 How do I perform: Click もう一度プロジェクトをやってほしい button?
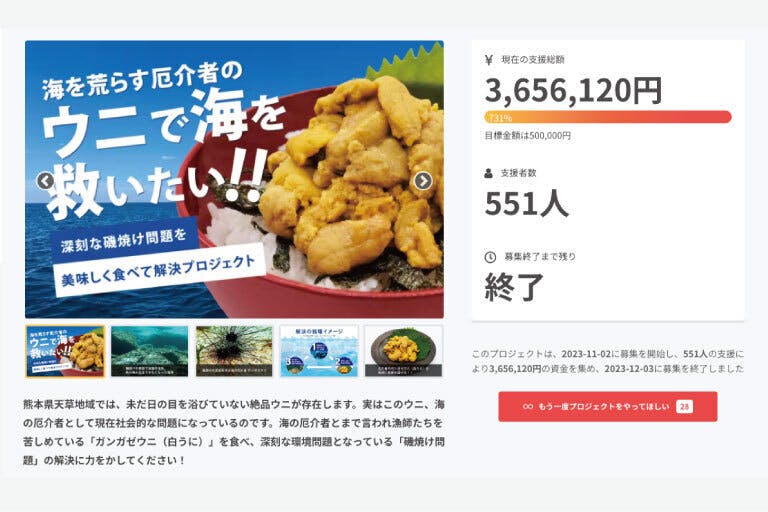point(608,406)
